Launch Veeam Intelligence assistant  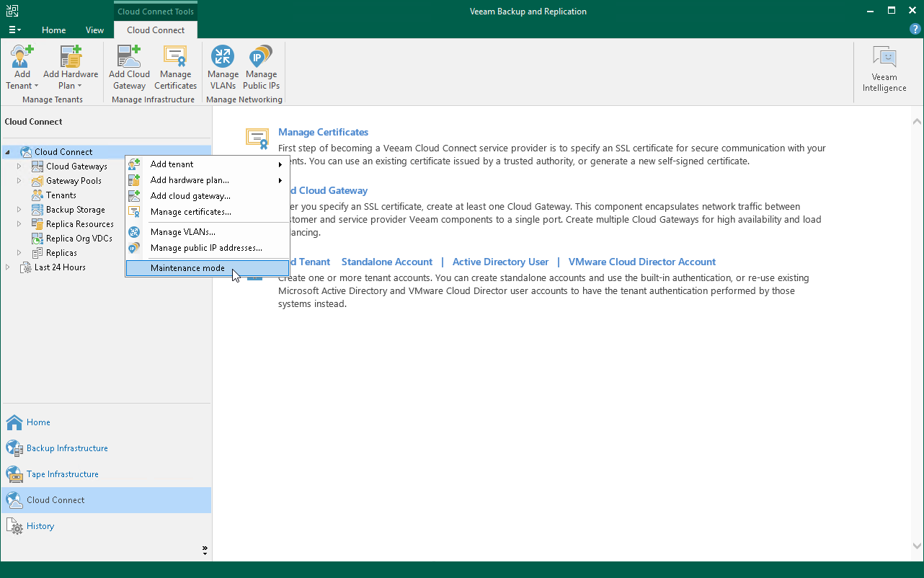click(x=884, y=69)
